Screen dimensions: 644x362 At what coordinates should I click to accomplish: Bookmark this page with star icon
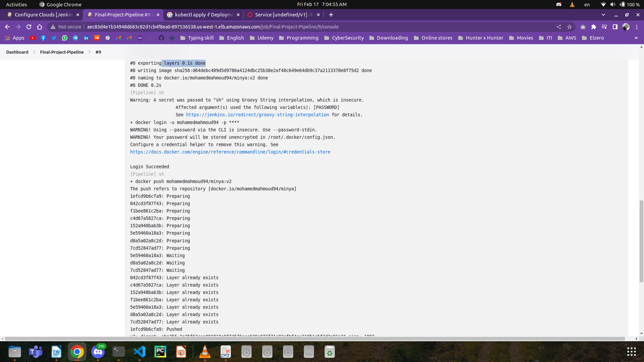point(570,27)
